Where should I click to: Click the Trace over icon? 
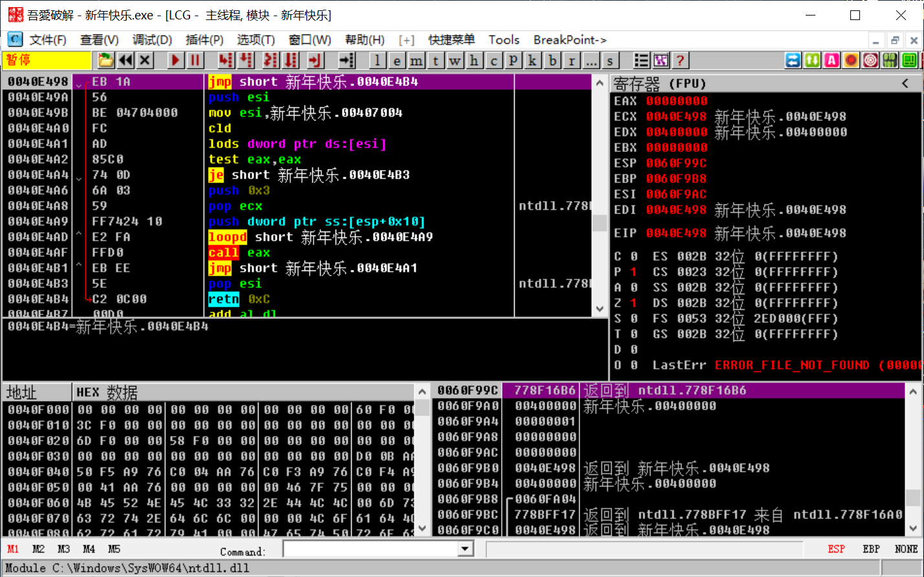tap(292, 60)
